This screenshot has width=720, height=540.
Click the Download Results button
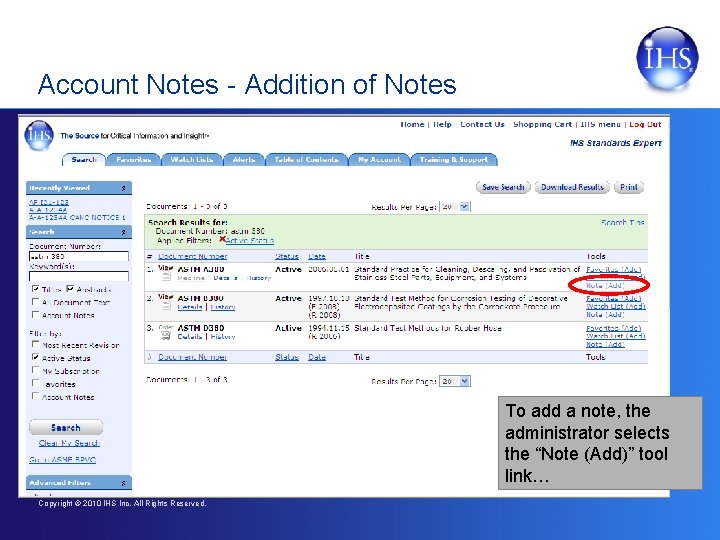(572, 187)
